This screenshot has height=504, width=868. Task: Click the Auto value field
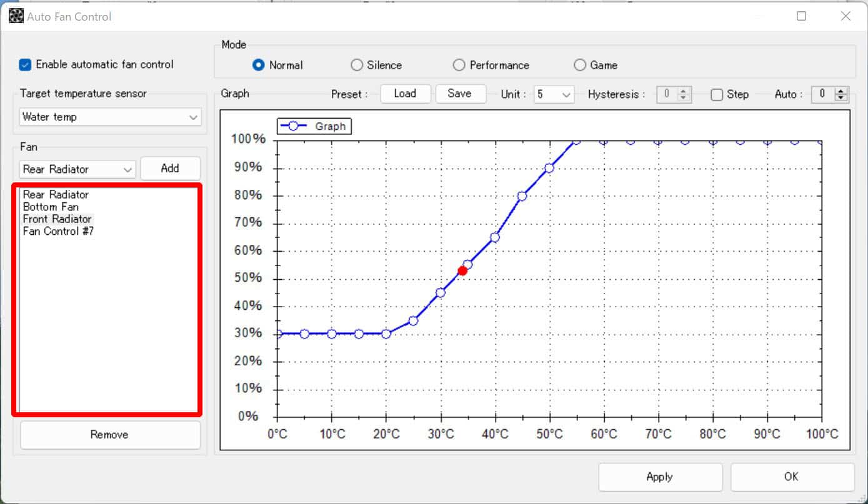(x=824, y=94)
